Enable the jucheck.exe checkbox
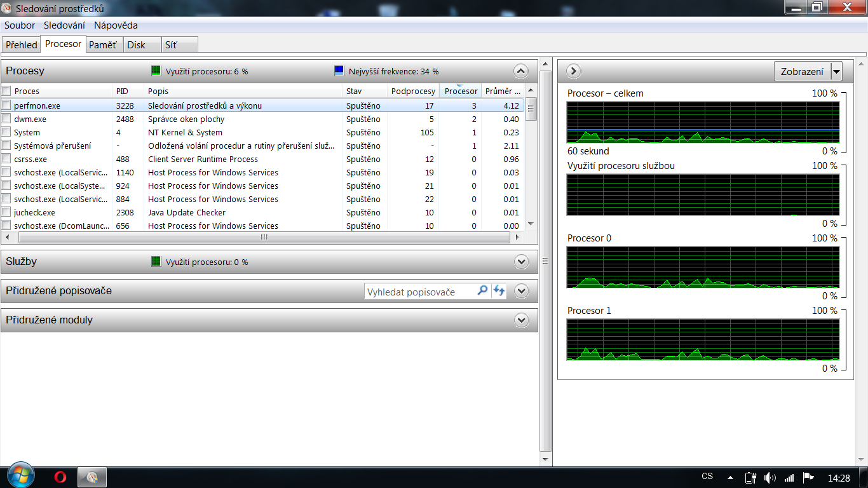 [6, 212]
